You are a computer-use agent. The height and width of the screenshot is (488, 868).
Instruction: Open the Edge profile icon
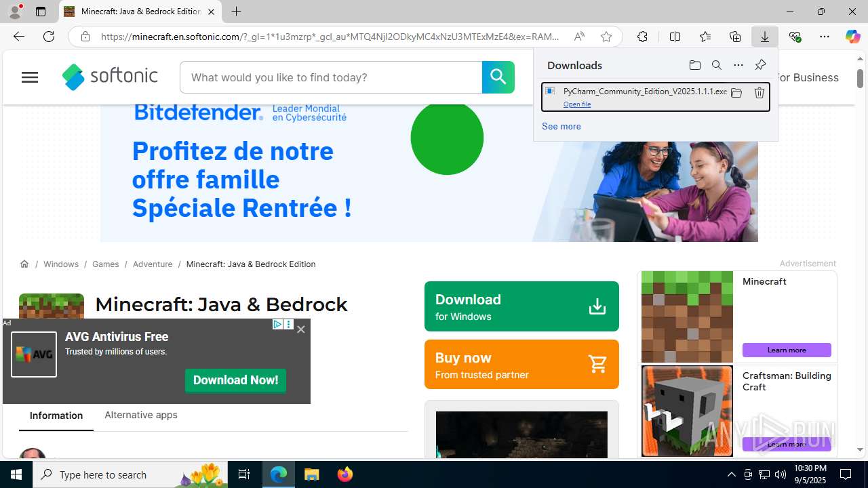pyautogui.click(x=15, y=12)
